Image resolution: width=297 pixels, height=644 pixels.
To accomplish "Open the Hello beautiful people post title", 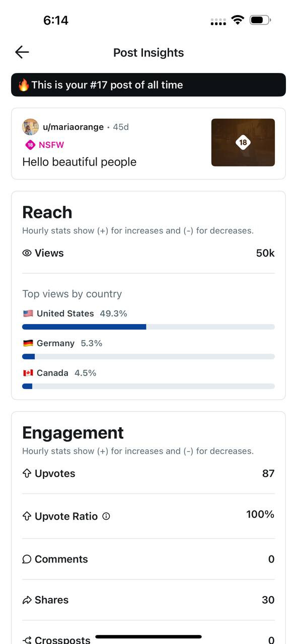I will tap(80, 162).
